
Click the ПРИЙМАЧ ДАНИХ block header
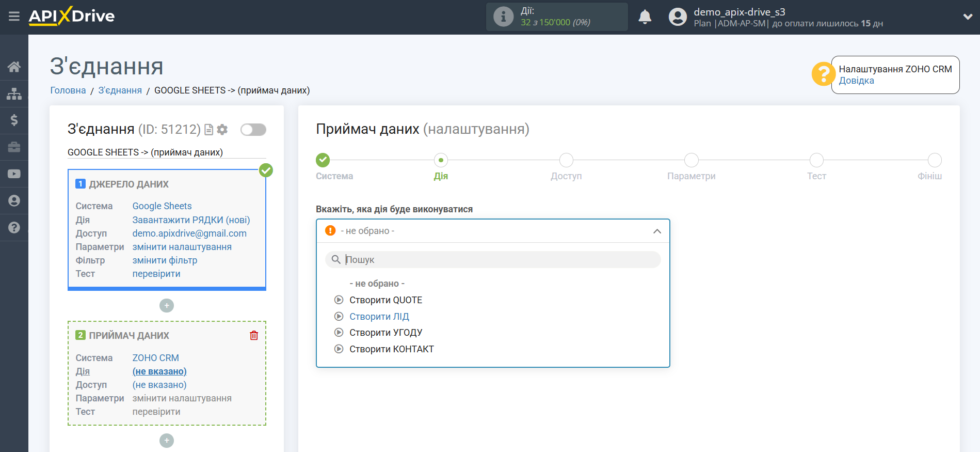click(128, 336)
